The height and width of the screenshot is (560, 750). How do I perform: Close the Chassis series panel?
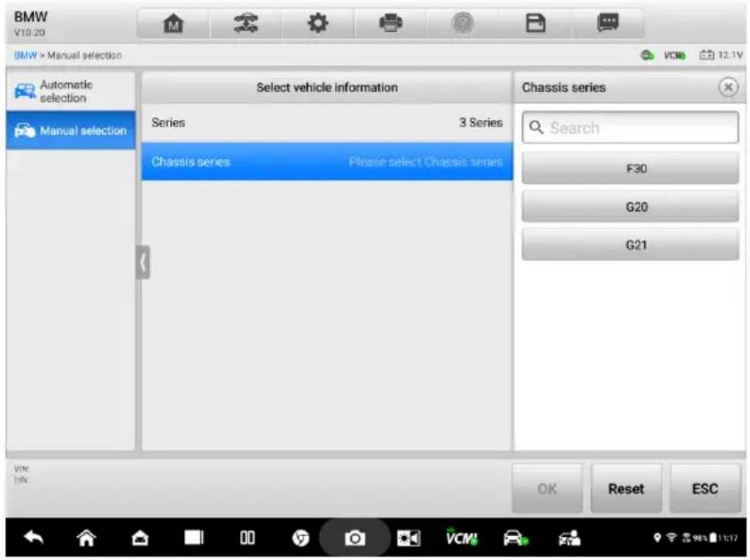(728, 88)
